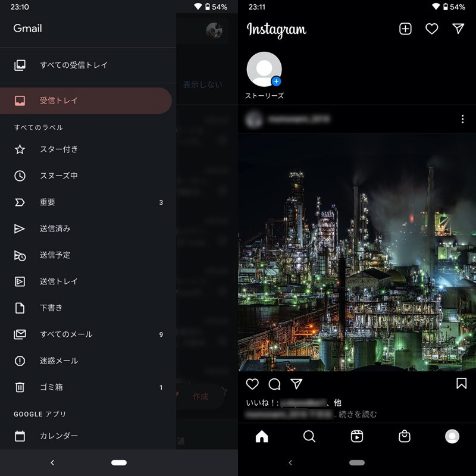Open the post's three-dot options menu
The height and width of the screenshot is (476, 476).
(x=462, y=120)
